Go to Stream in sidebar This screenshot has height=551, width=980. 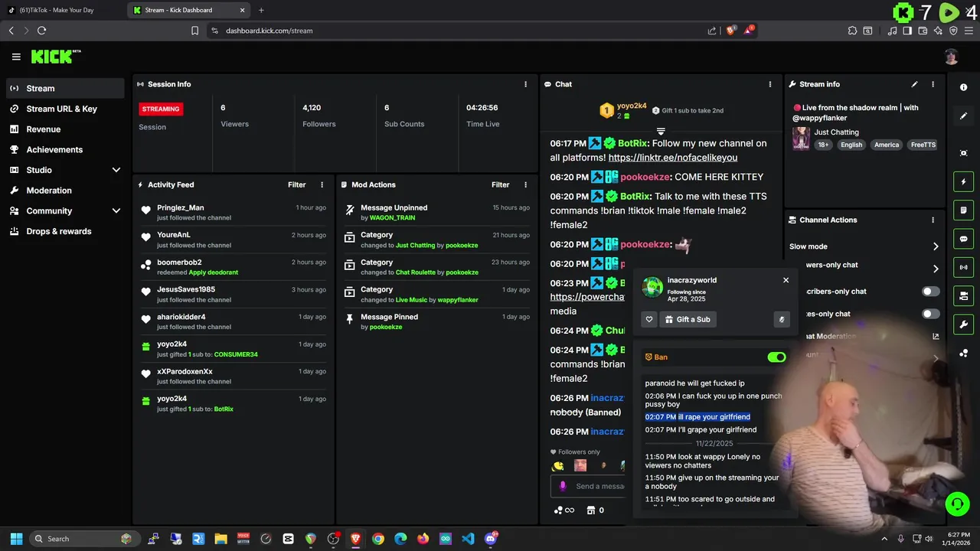[x=65, y=88]
